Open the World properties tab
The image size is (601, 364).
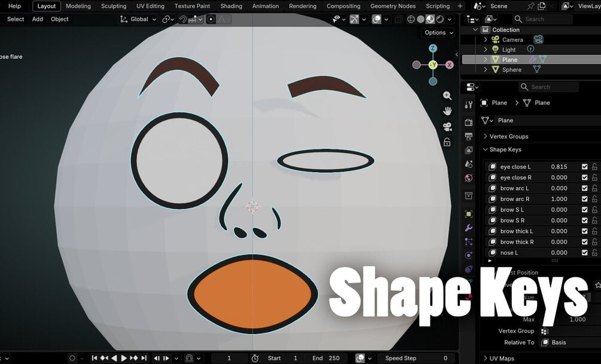point(468,178)
